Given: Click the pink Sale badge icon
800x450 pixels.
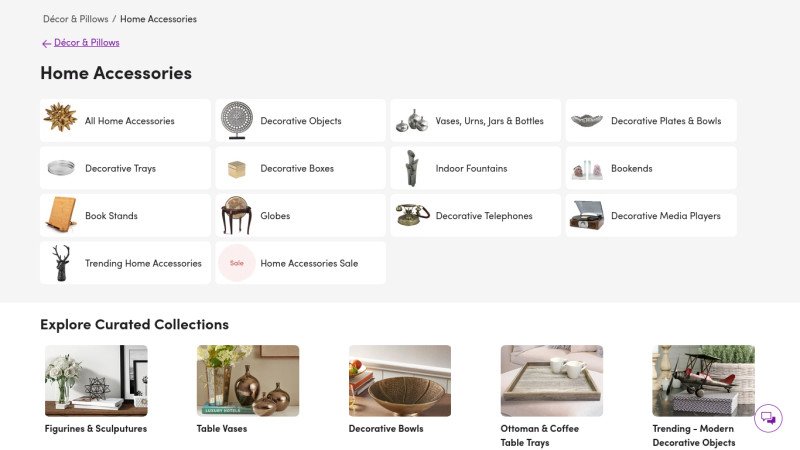Looking at the screenshot, I should click(237, 263).
